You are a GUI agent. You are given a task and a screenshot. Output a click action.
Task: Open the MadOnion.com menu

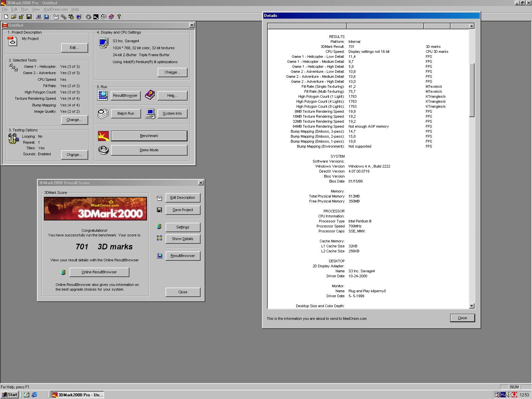tap(56, 9)
